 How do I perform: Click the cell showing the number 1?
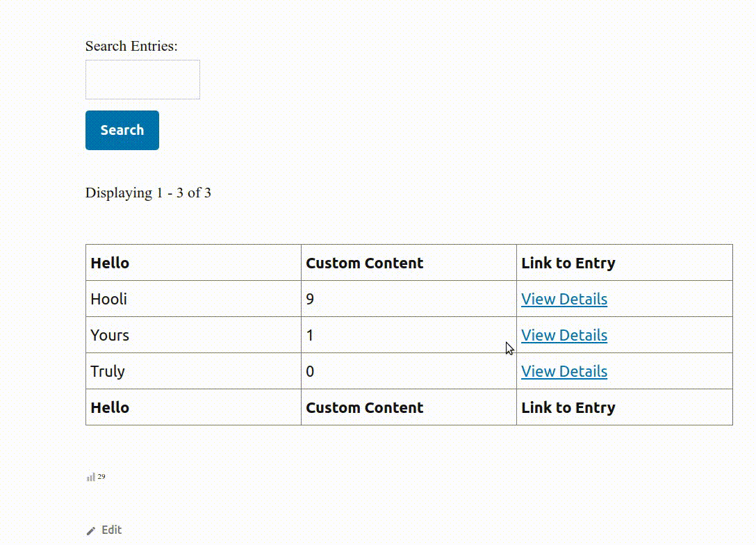point(310,335)
